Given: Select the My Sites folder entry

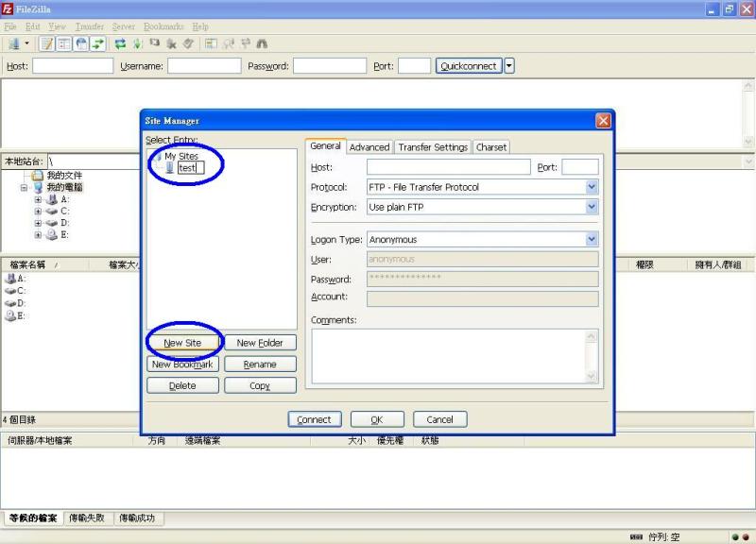Looking at the screenshot, I should (x=181, y=156).
